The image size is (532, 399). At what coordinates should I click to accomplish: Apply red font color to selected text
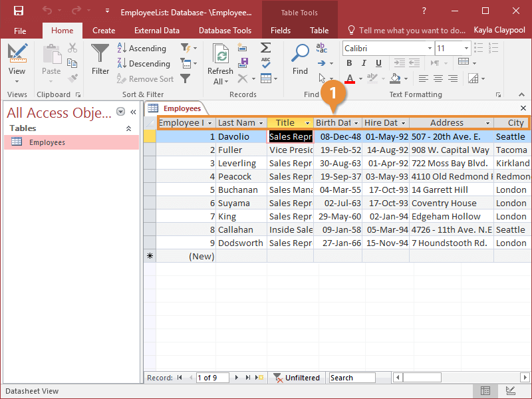(349, 78)
